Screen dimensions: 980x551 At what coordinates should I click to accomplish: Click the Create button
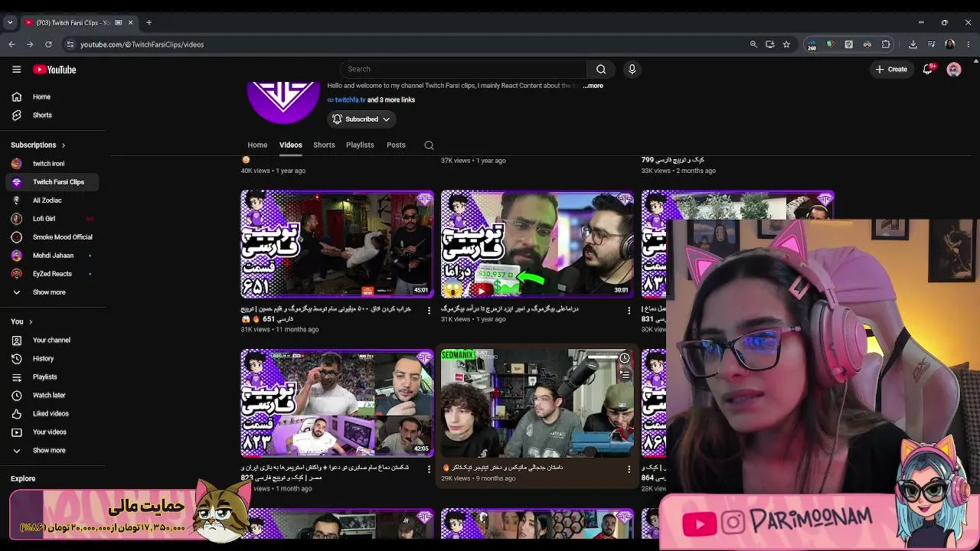(x=891, y=70)
